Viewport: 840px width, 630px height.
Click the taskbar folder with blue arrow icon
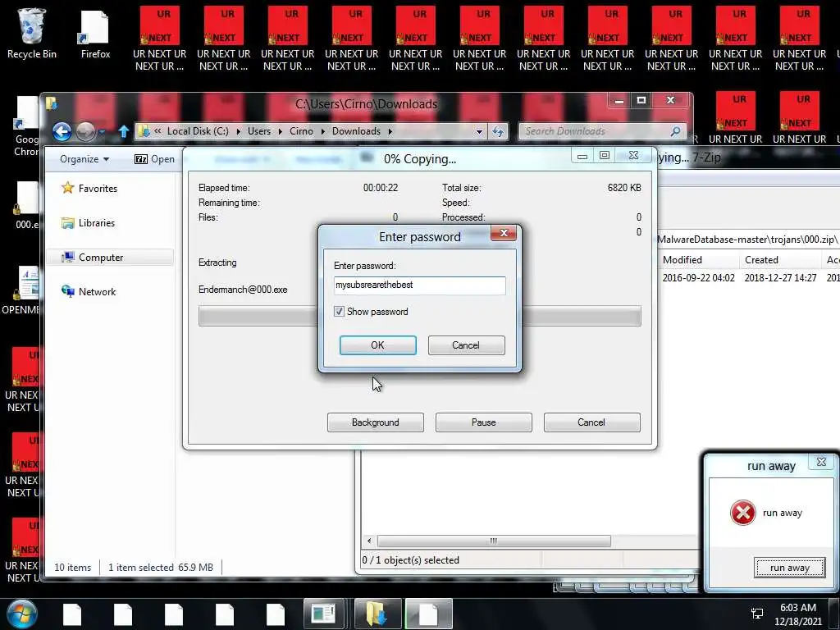click(377, 614)
